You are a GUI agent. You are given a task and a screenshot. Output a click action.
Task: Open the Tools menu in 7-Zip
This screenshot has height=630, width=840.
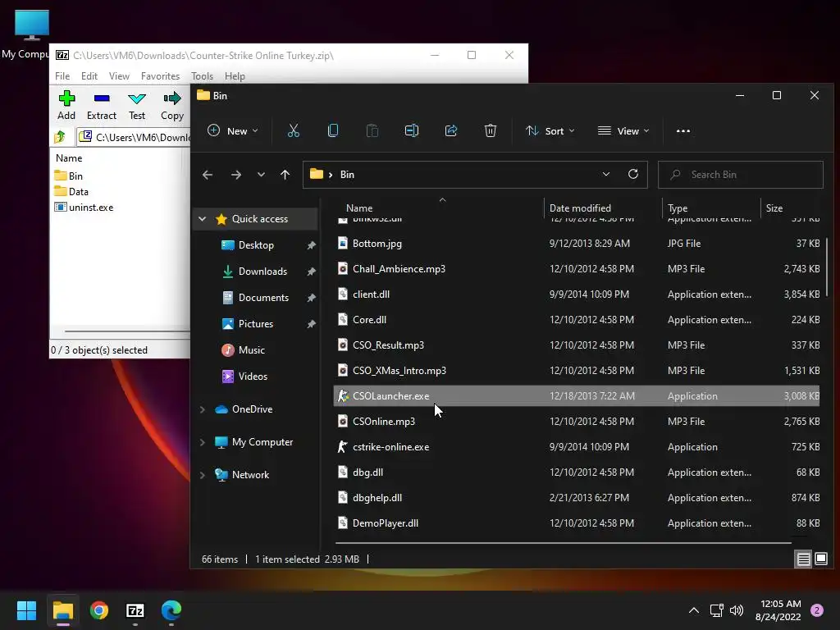202,76
